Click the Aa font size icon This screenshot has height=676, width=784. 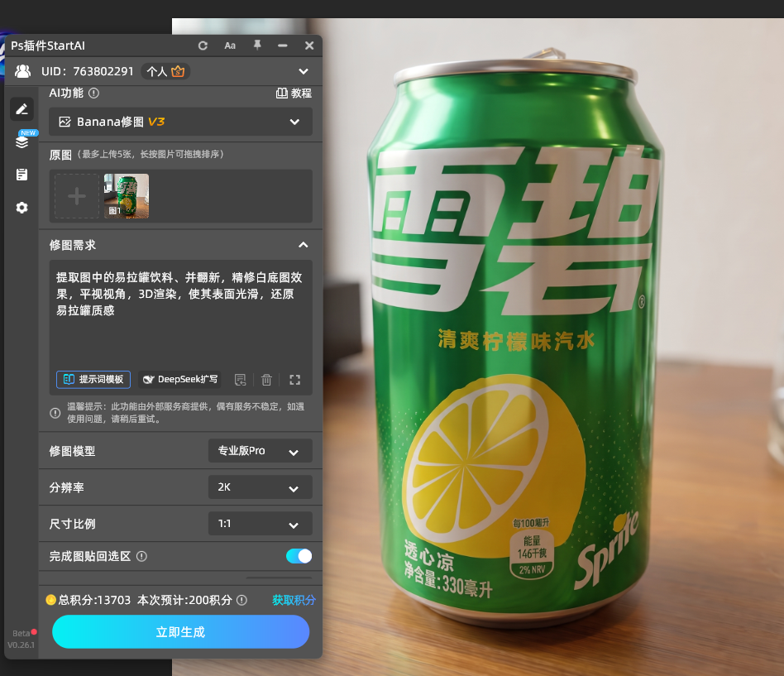tap(230, 46)
